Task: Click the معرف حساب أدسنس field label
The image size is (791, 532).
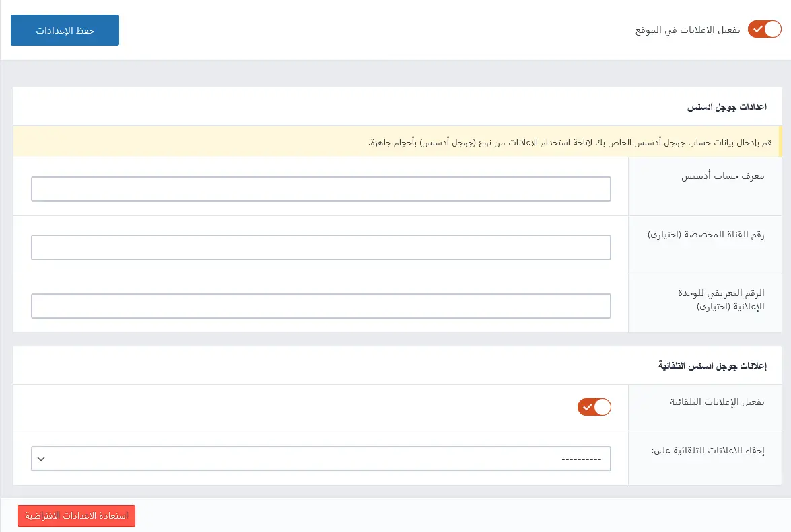Action: (723, 177)
